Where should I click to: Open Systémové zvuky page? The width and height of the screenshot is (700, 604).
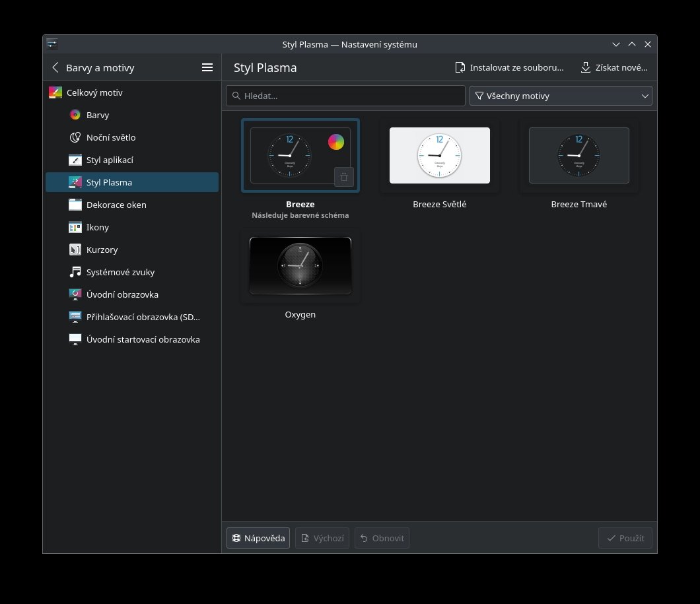(x=132, y=272)
